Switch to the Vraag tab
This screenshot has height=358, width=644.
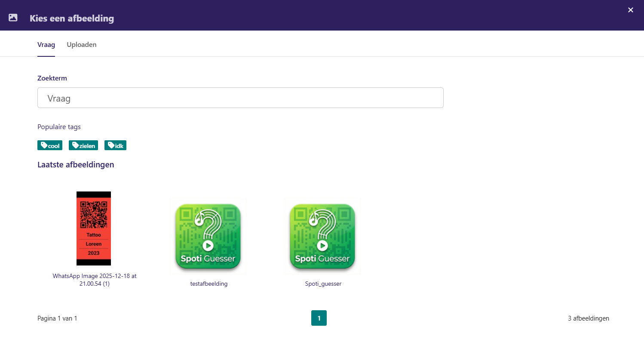46,45
